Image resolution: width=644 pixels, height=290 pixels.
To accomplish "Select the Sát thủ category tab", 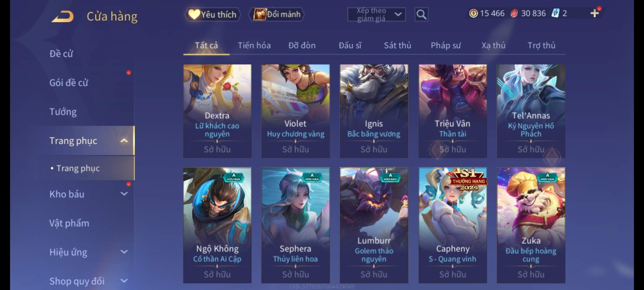I will (x=397, y=45).
